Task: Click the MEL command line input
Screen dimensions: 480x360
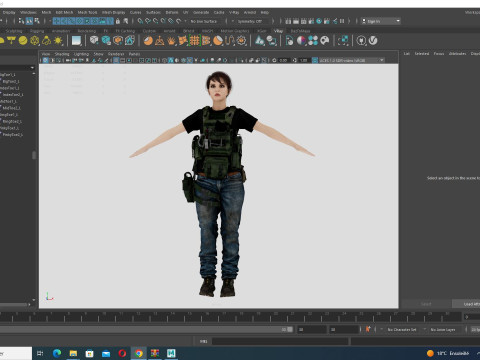Action: coord(280,341)
